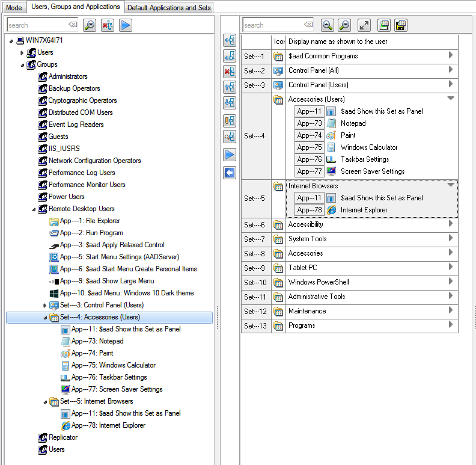Screen dimensions: 476x465
Task: Click the move up icon in middle toolbar
Action: click(230, 87)
